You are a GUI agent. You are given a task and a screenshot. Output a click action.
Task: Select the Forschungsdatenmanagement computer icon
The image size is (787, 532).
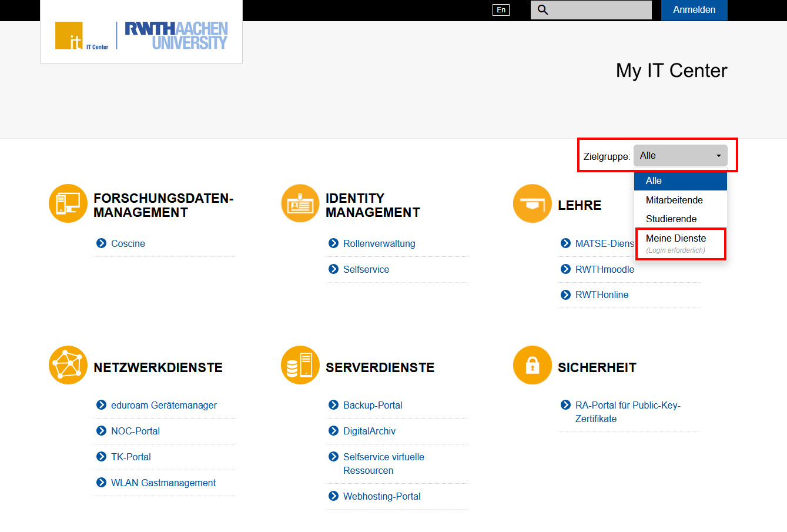[68, 203]
